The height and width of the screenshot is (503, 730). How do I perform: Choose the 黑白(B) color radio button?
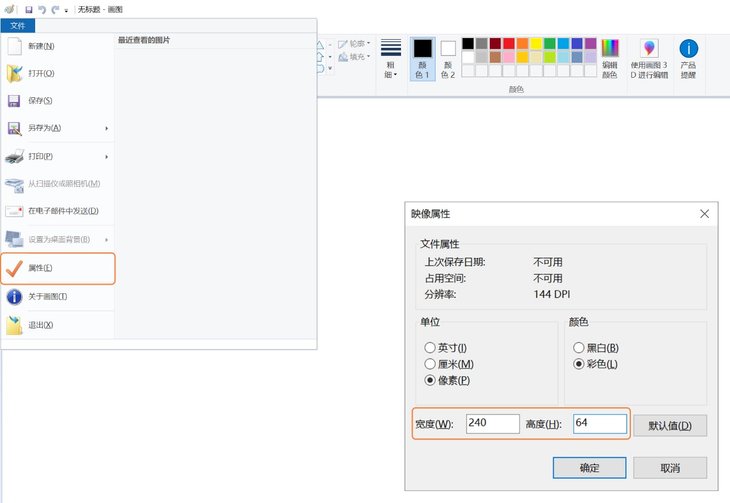(579, 347)
